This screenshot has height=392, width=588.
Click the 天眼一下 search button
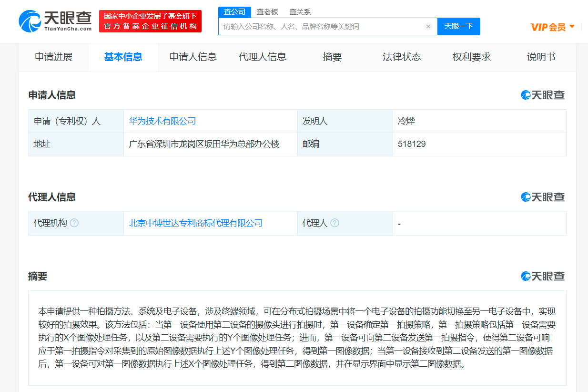(458, 26)
